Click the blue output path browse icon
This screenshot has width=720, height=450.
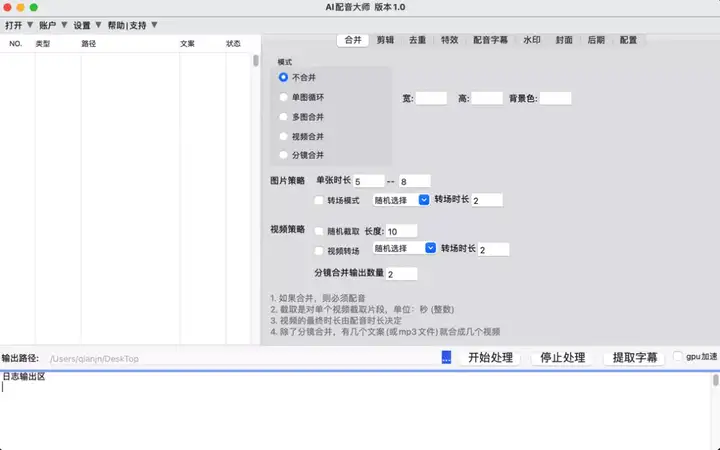pos(446,357)
